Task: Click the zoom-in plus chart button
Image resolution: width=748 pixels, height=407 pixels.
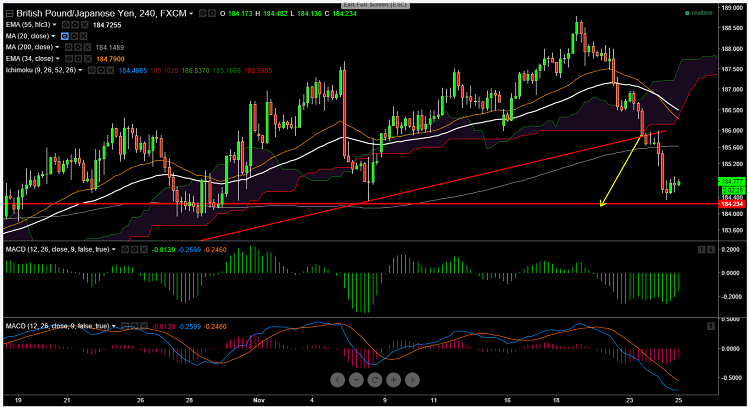Action: point(394,380)
